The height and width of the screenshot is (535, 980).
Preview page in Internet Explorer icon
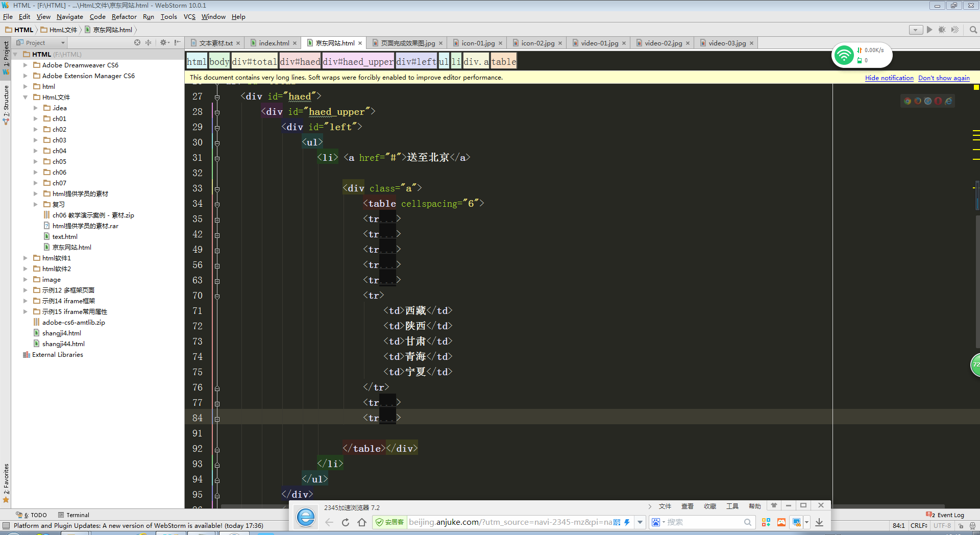click(x=948, y=101)
